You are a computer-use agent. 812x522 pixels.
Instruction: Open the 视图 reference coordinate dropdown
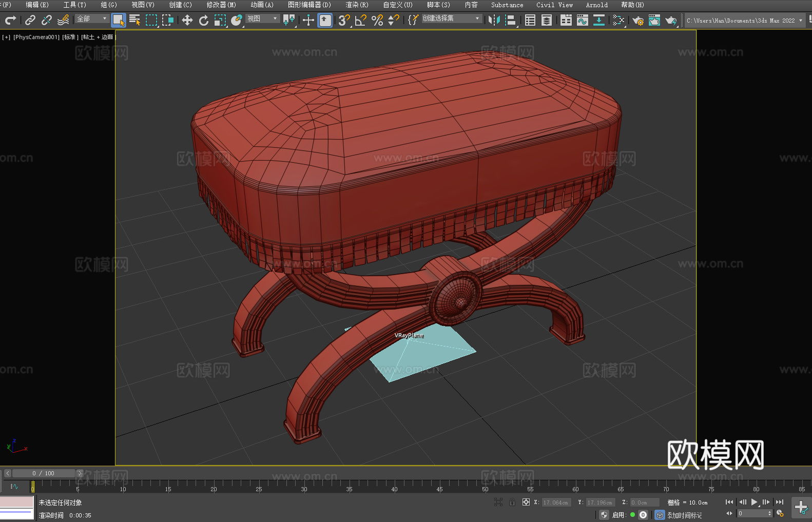[x=262, y=18]
